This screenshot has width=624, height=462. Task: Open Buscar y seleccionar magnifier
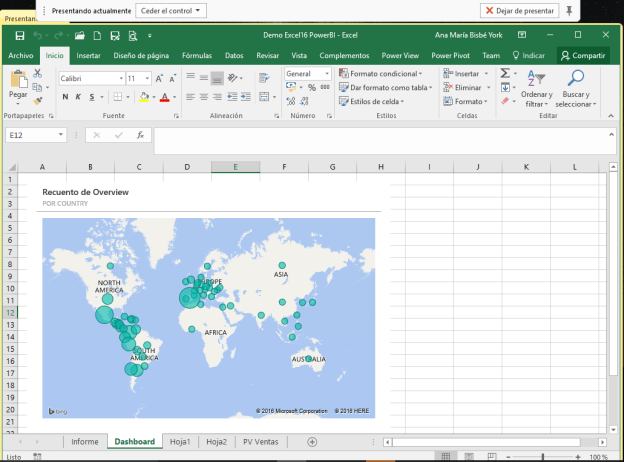point(575,79)
